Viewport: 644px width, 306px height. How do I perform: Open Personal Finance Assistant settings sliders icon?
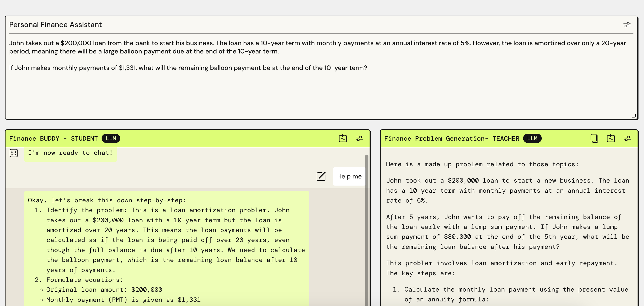click(627, 25)
